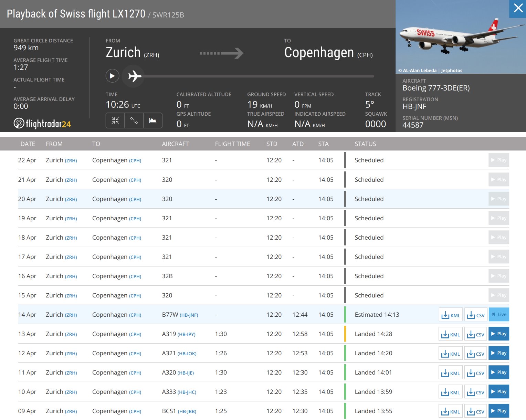The image size is (526, 420).
Task: Open registration HB-JBB link
Action: [187, 411]
